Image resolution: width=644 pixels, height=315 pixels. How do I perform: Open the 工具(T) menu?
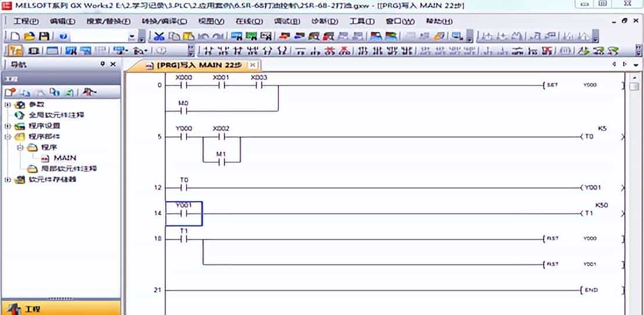362,22
